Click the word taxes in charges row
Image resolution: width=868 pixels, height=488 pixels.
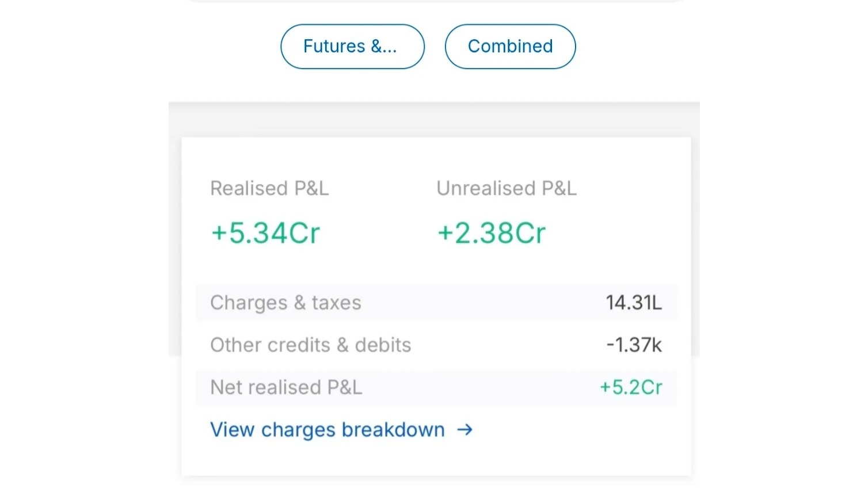point(337,303)
